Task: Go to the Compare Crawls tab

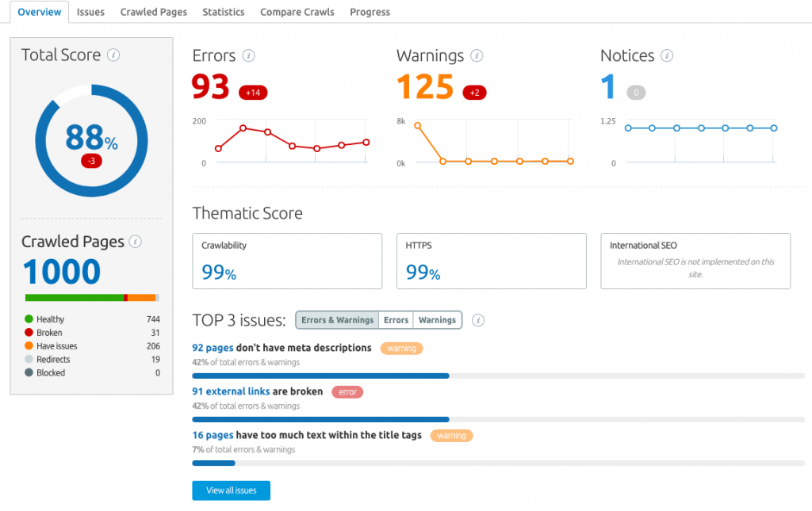Action: coord(297,12)
